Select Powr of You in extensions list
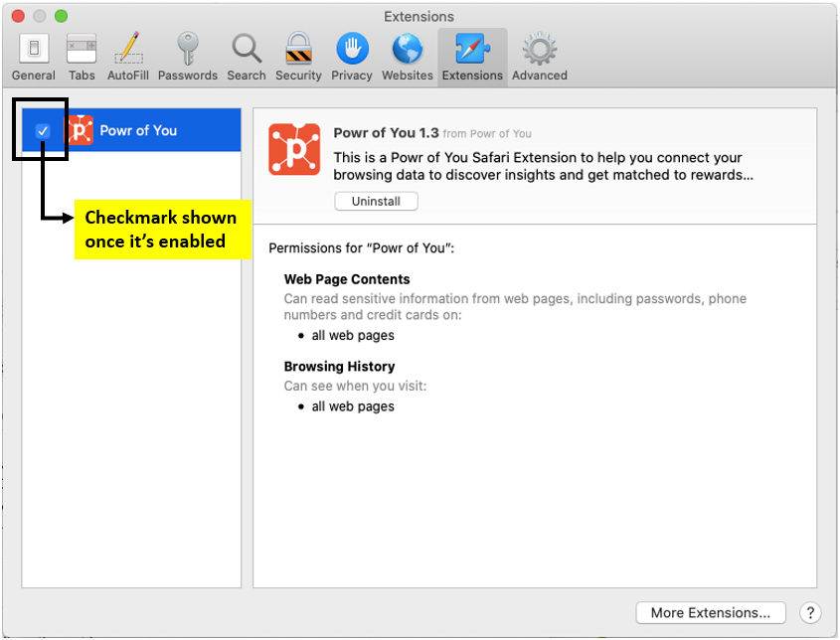Image resolution: width=840 pixels, height=640 pixels. (131, 130)
